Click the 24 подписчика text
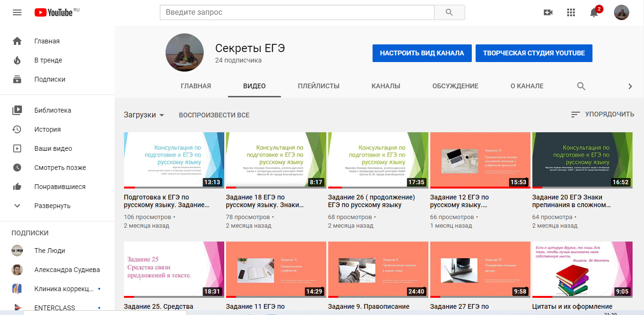Screen dimensions: 644x315 [x=238, y=61]
